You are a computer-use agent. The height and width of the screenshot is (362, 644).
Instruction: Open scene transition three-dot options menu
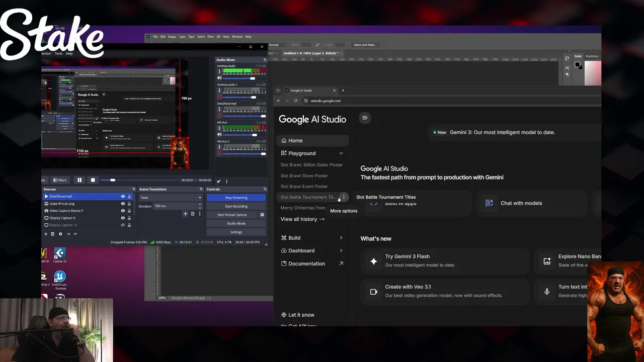click(199, 214)
